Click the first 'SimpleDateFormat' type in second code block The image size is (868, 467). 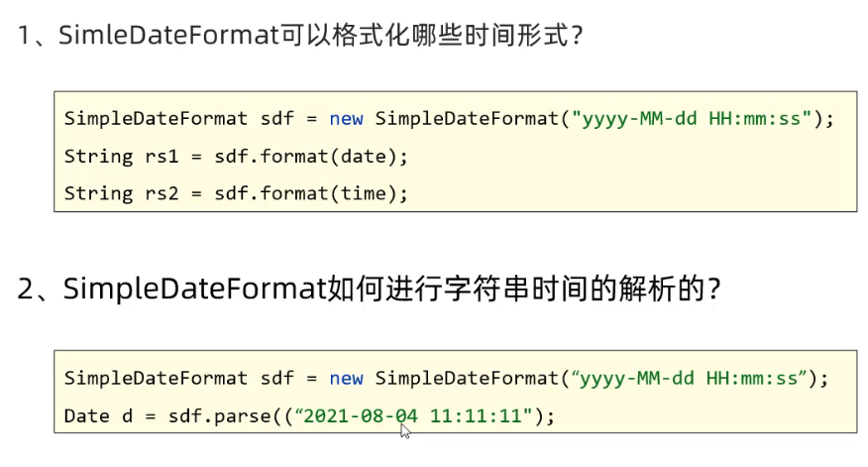pos(156,379)
